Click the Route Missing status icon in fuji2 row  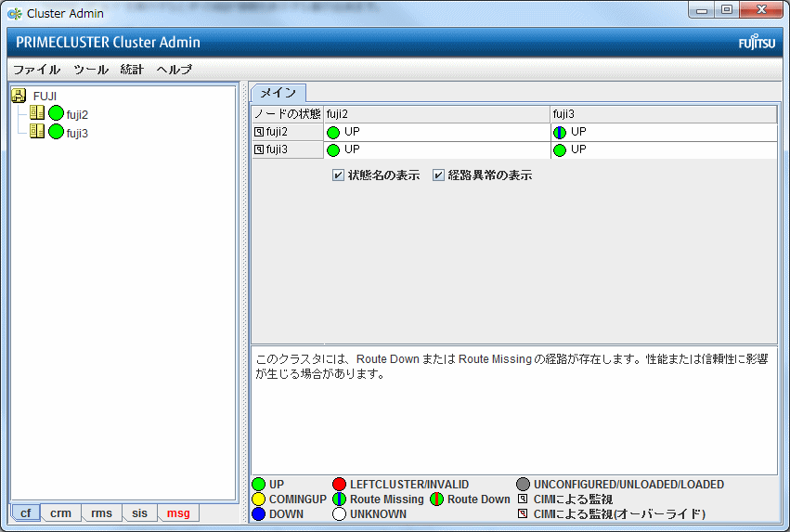(560, 133)
